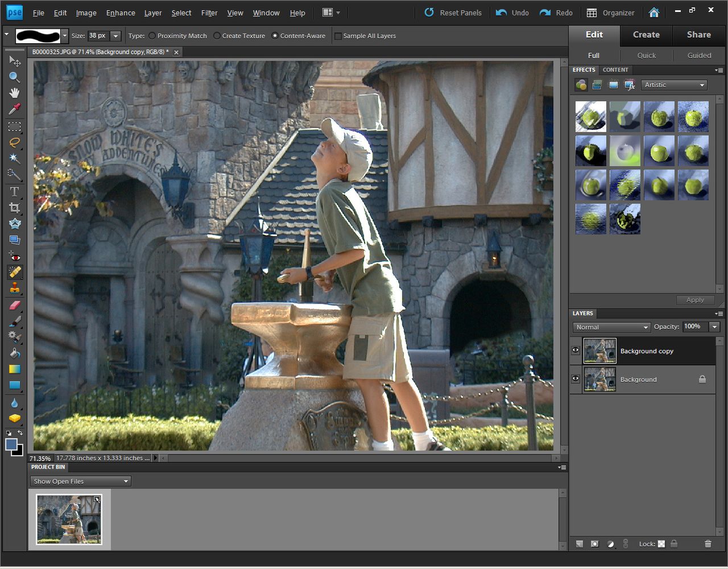728x569 pixels.
Task: Go to the home welcome screen icon
Action: [654, 13]
